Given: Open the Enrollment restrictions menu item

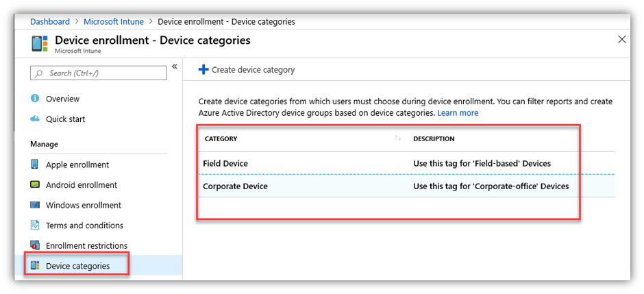Looking at the screenshot, I should point(86,245).
